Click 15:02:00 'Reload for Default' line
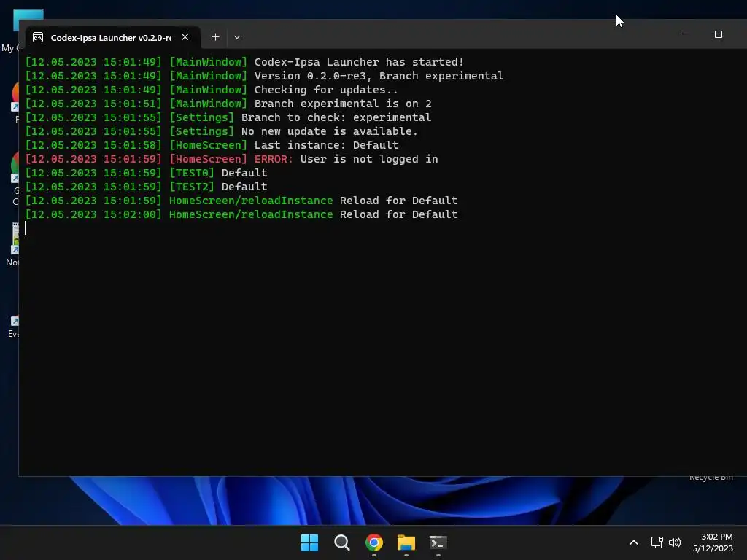 click(241, 214)
